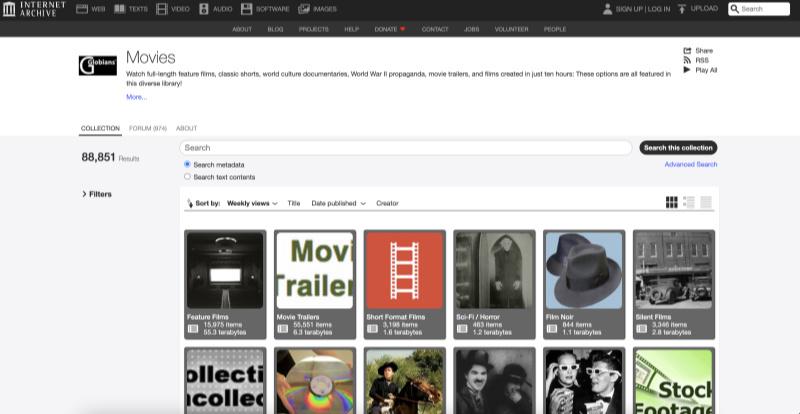Select the Search metadata radio button

click(187, 164)
